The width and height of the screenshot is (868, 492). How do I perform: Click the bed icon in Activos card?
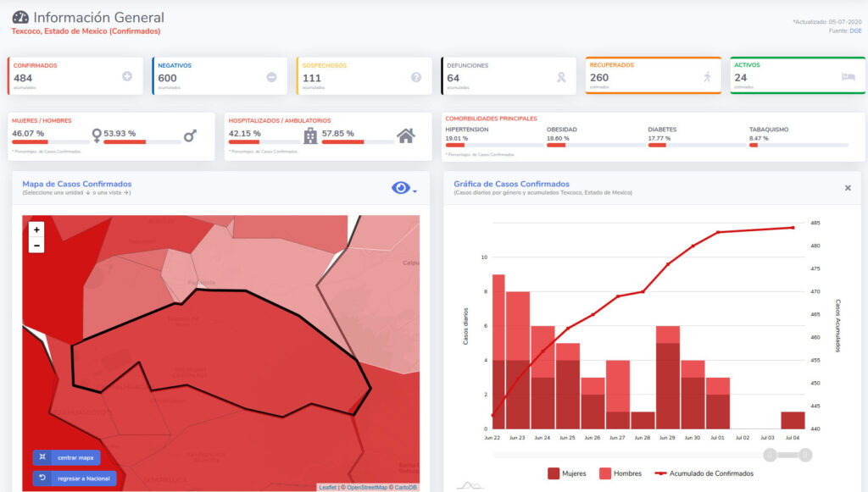(x=848, y=77)
